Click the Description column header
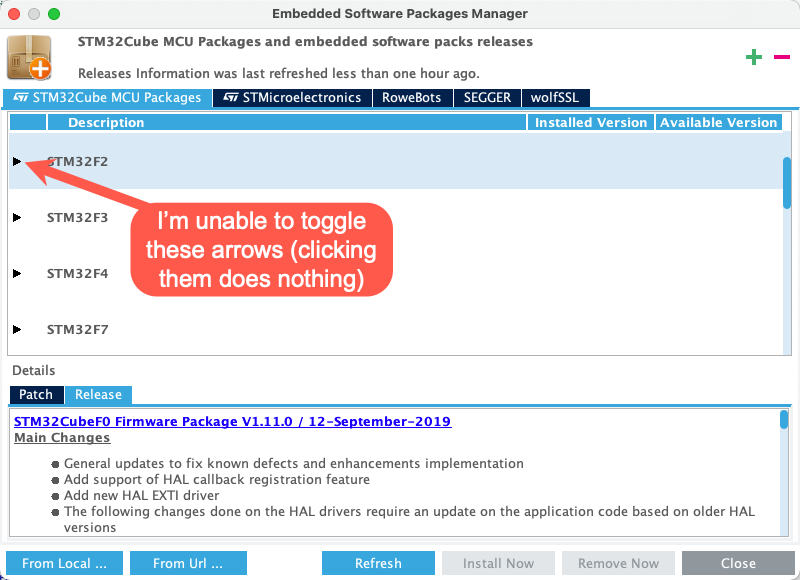Viewport: 800px width, 580px height. click(x=287, y=122)
